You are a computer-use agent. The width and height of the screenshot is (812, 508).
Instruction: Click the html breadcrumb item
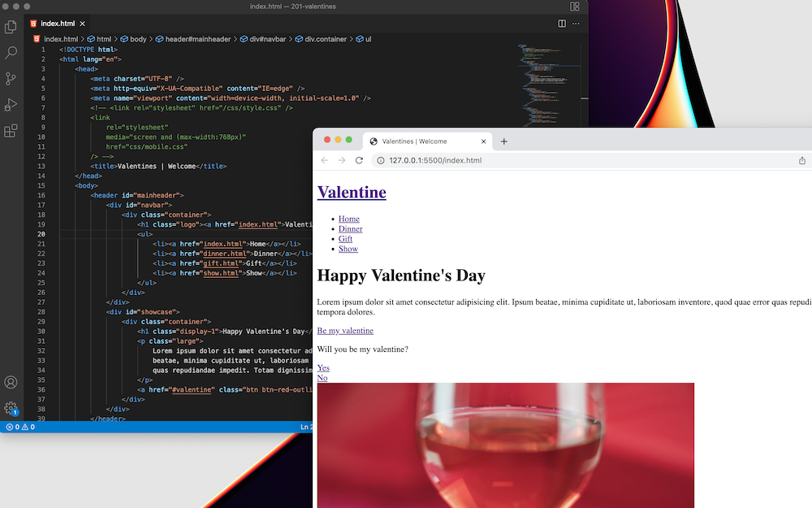coord(99,39)
